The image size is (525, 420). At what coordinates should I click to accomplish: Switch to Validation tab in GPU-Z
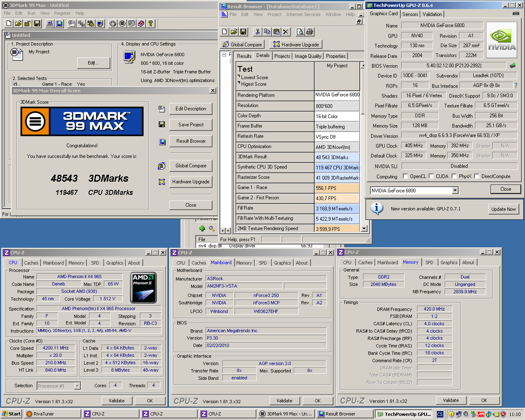coord(432,14)
